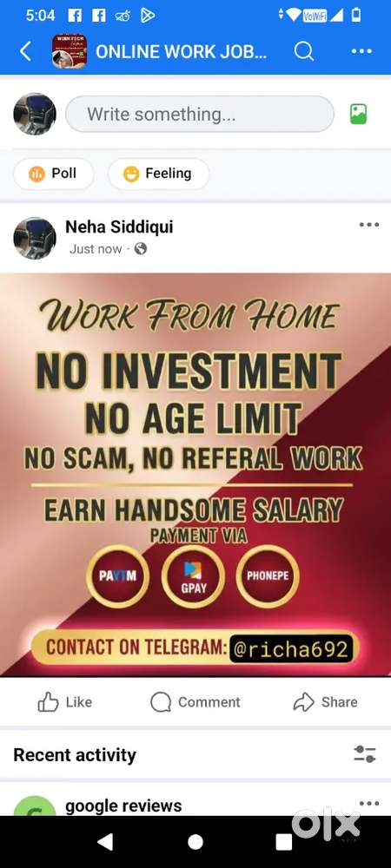Open Recent activity filter sliders icon
The height and width of the screenshot is (868, 391).
(x=365, y=754)
